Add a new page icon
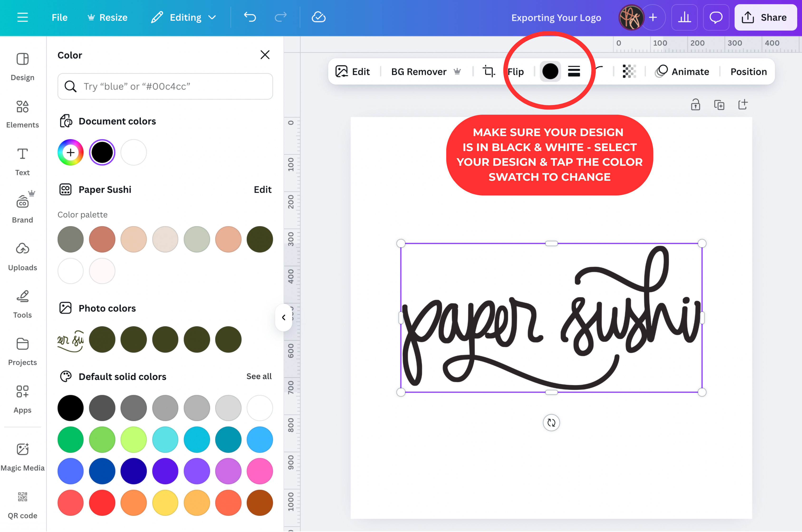Screen dimensions: 802x532 (743, 104)
